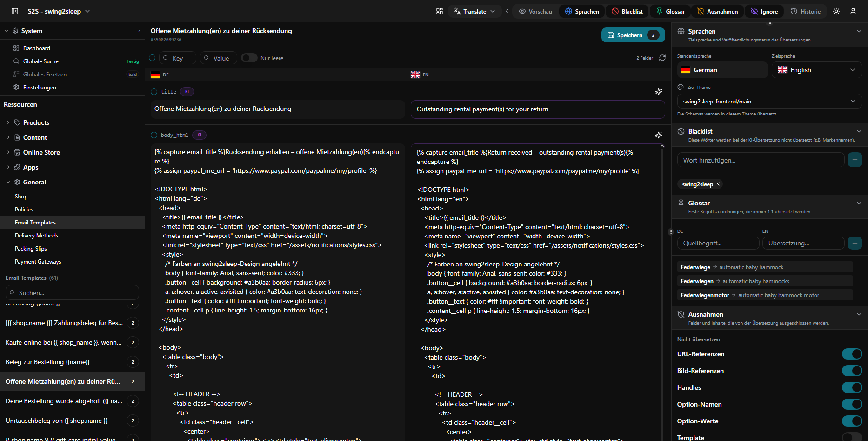
Task: Open Blacklist tab in top bar
Action: point(628,11)
